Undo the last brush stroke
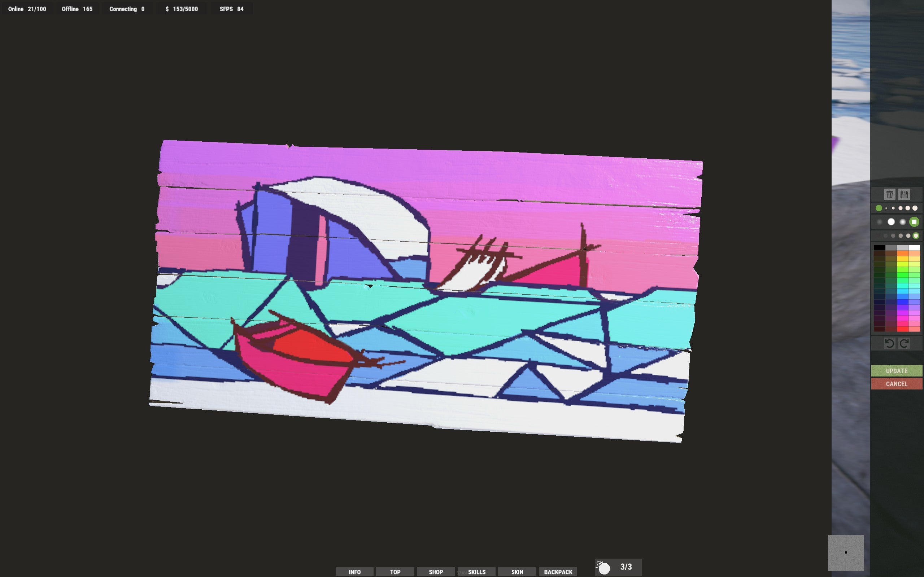 pos(890,343)
